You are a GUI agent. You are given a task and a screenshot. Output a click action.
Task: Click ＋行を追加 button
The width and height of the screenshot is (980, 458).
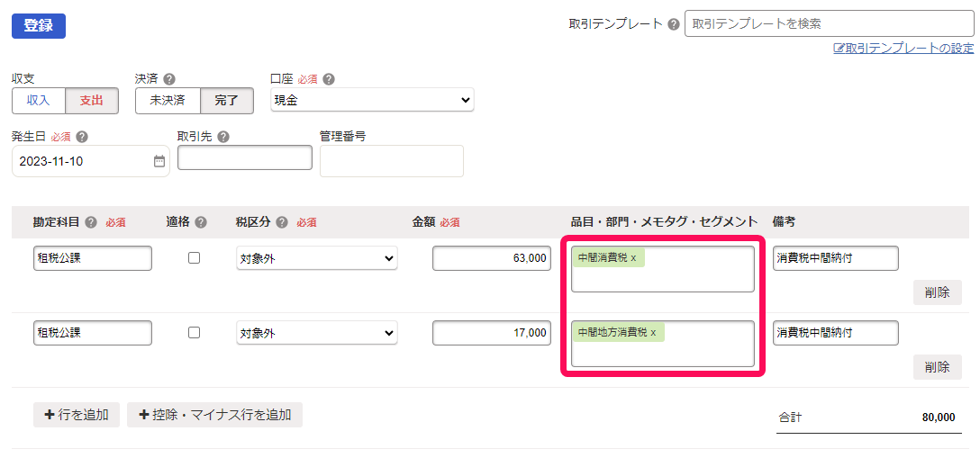(77, 415)
